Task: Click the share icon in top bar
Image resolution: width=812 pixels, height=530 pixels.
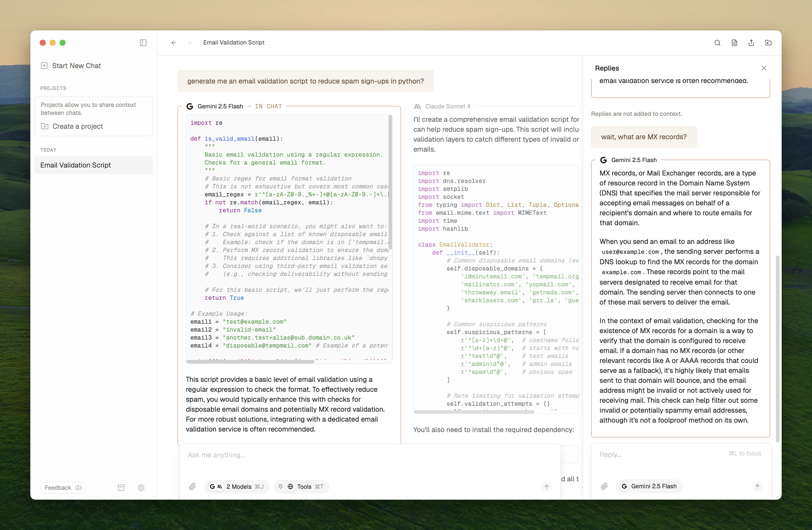Action: coord(751,43)
